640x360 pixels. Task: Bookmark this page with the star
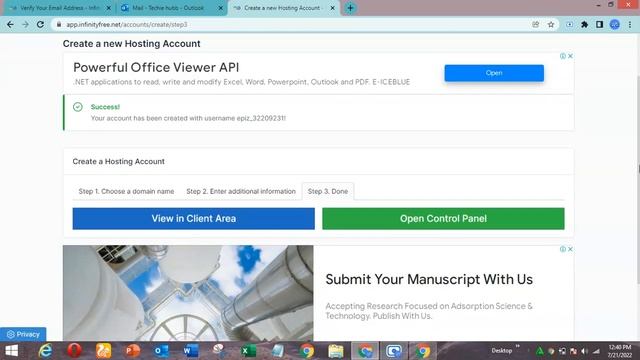pyautogui.click(x=551, y=24)
